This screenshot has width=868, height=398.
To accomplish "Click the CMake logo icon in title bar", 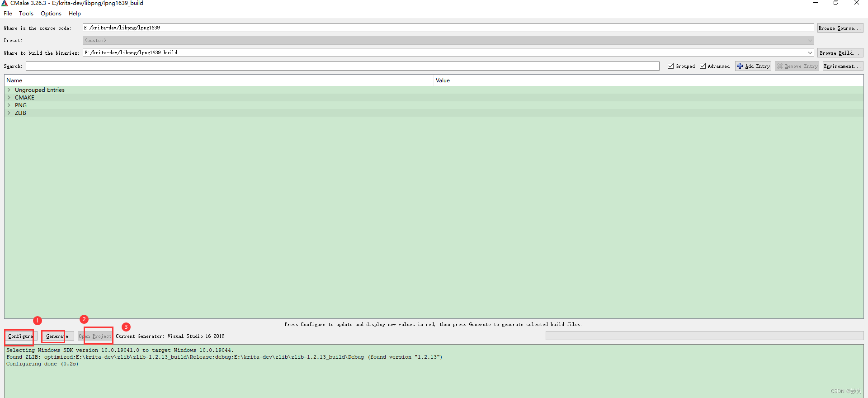I will [5, 3].
